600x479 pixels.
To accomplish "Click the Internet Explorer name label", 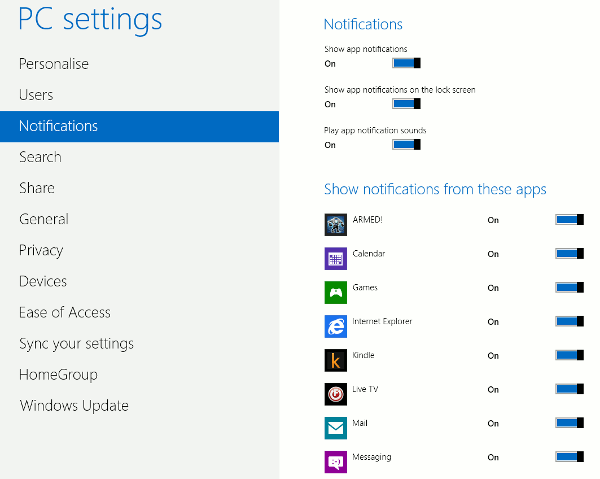I will pyautogui.click(x=382, y=321).
